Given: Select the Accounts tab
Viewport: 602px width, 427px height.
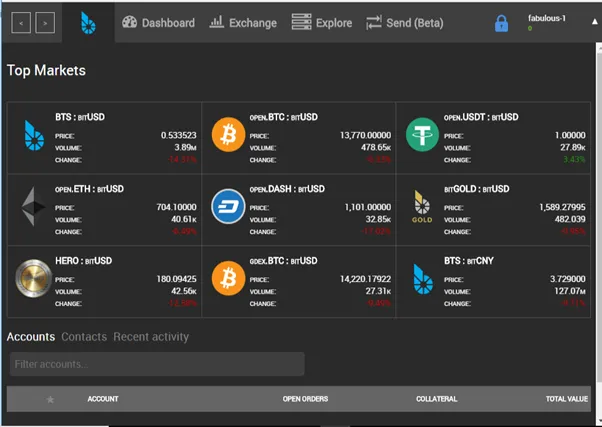Looking at the screenshot, I should [31, 337].
